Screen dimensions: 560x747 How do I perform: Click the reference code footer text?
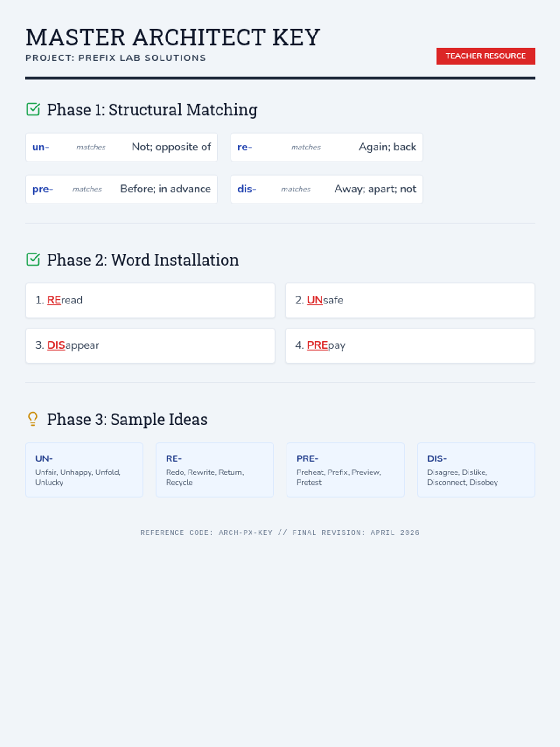280,533
